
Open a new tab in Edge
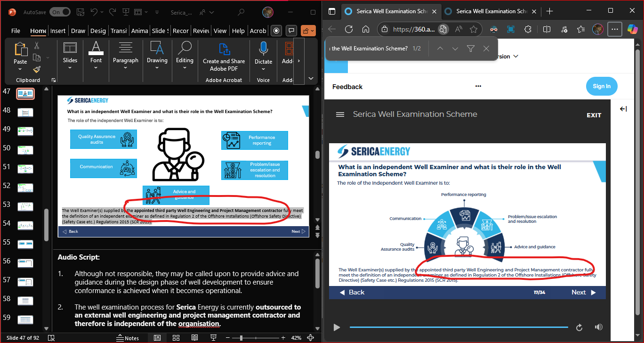point(549,11)
